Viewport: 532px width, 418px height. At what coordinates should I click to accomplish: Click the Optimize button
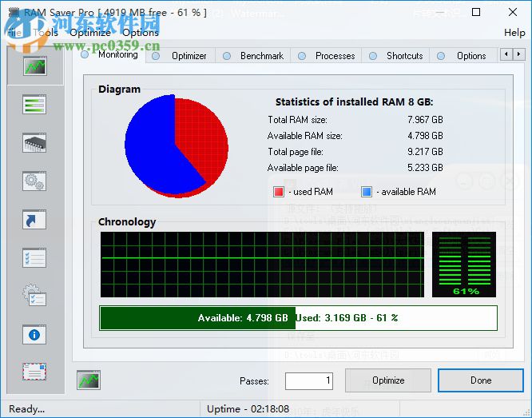tap(388, 380)
